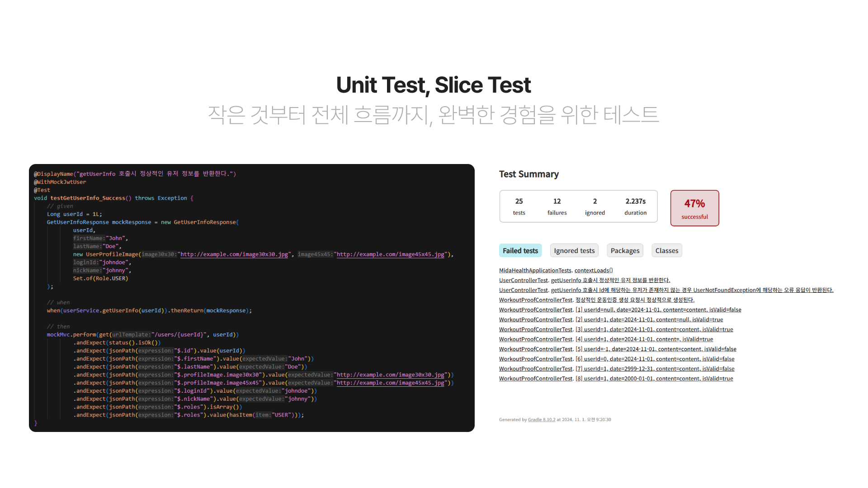Open the Gradle 8.10.2 link in the footer
868x488 pixels.
542,420
